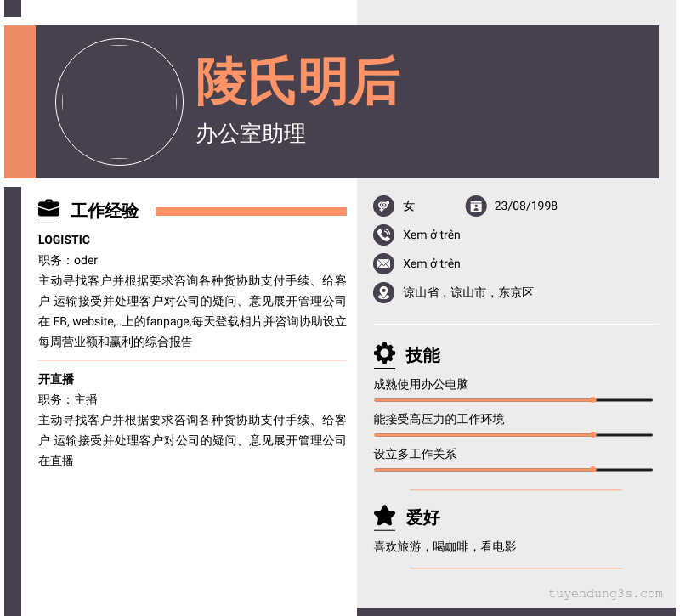Click the skill label 能接受高压力的工作环境
This screenshot has width=680, height=616.
tap(439, 419)
